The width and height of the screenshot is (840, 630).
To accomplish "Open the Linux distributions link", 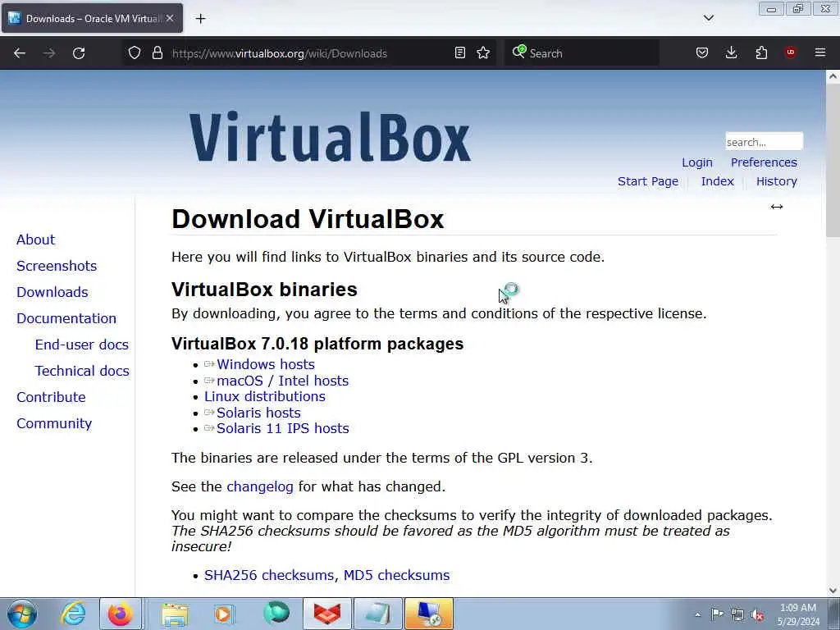I will tap(265, 396).
